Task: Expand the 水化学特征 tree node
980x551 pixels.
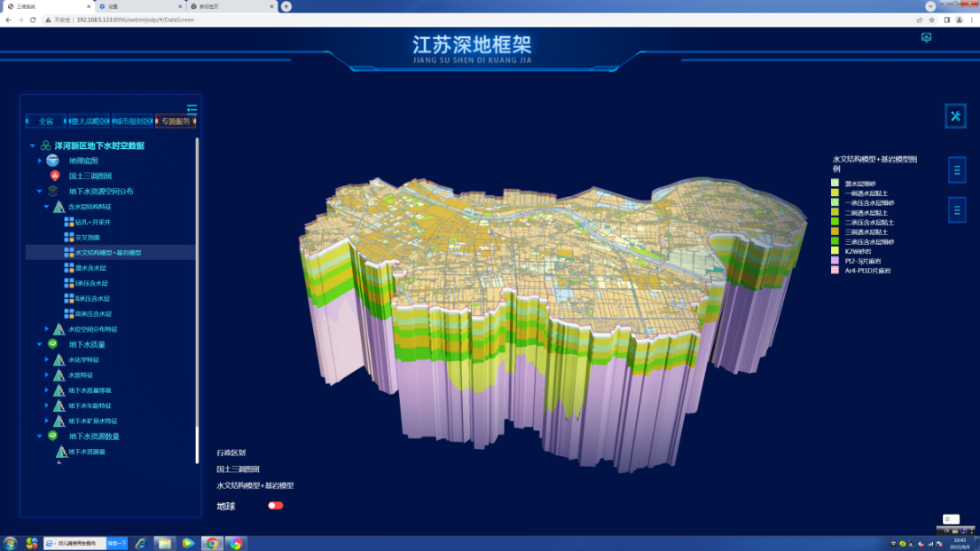Action: (47, 359)
